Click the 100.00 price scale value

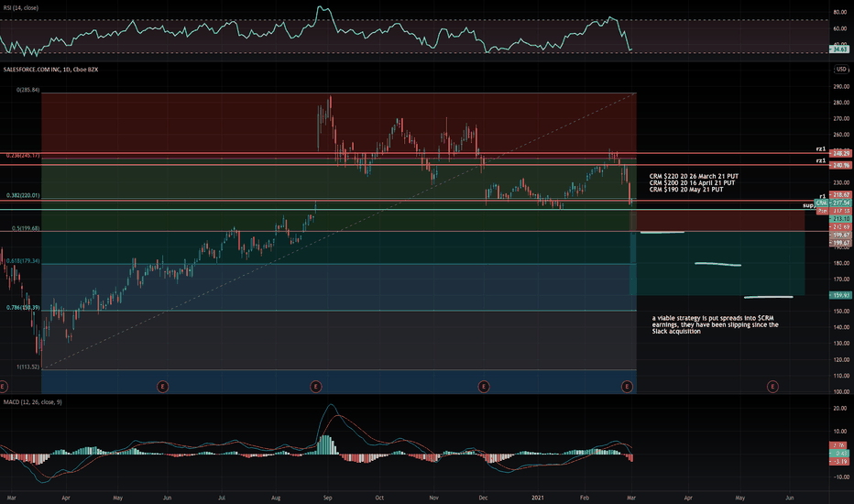tap(841, 392)
